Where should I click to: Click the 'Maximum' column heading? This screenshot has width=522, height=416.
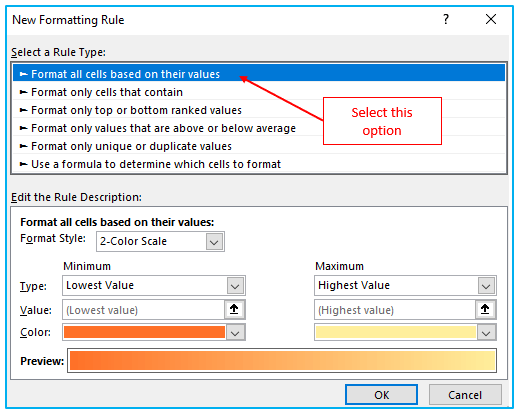click(339, 266)
